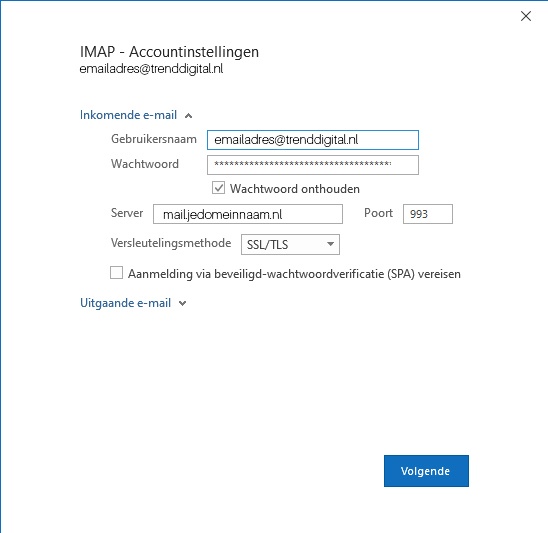Open the SSL/TLS dropdown arrow

coord(330,244)
